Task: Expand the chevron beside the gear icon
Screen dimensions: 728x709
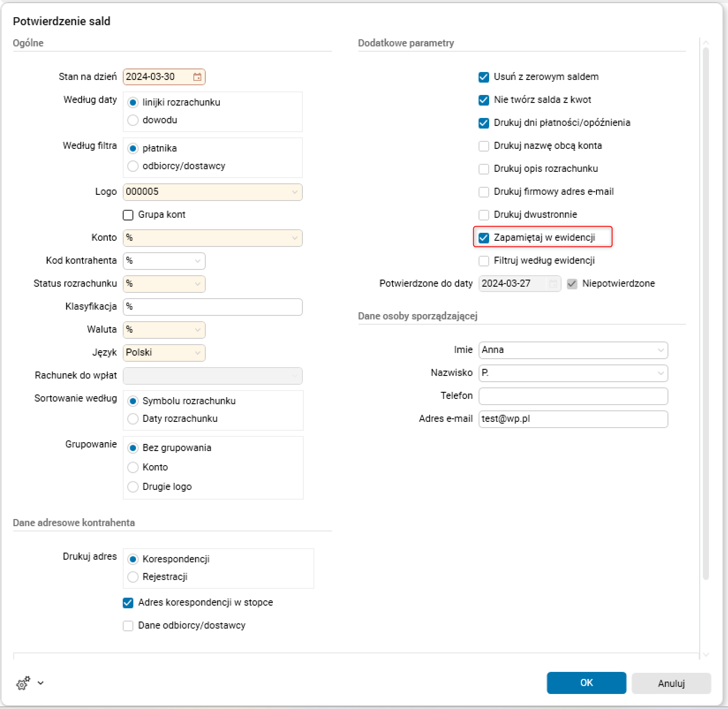Action: [41, 683]
